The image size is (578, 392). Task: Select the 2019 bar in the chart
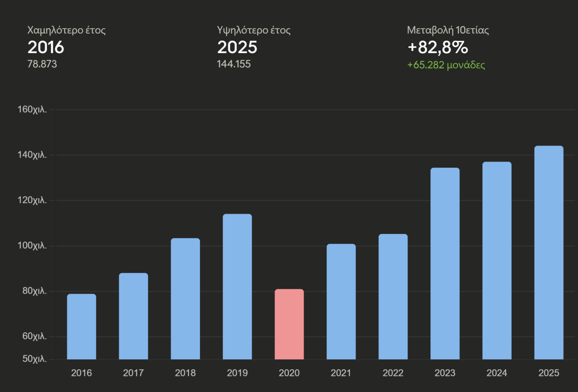tap(237, 287)
